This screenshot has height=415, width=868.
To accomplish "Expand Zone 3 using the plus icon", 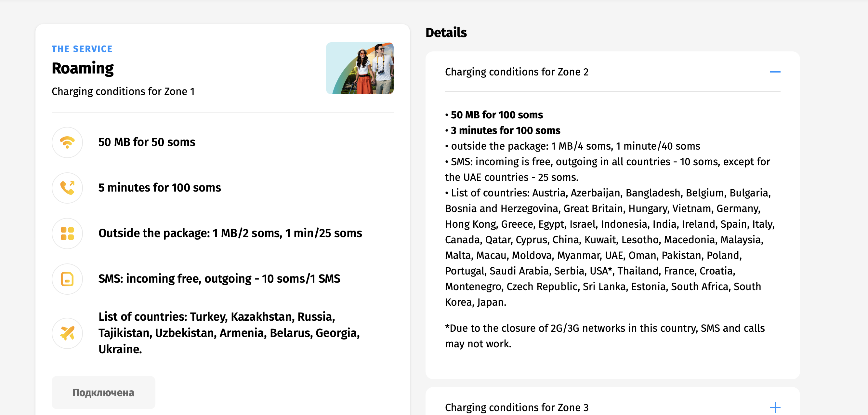I will click(775, 407).
